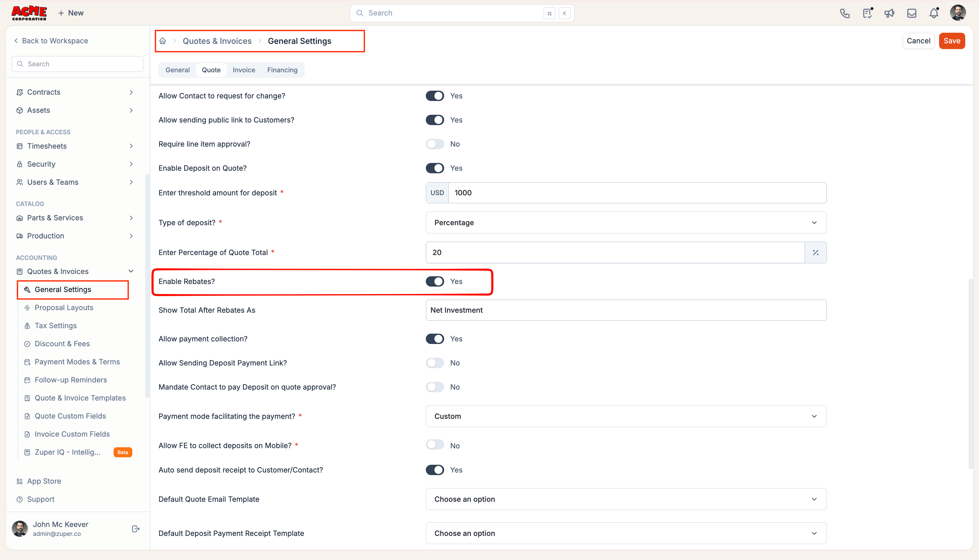Open the phone dialer icon
The image size is (979, 560).
(x=844, y=13)
